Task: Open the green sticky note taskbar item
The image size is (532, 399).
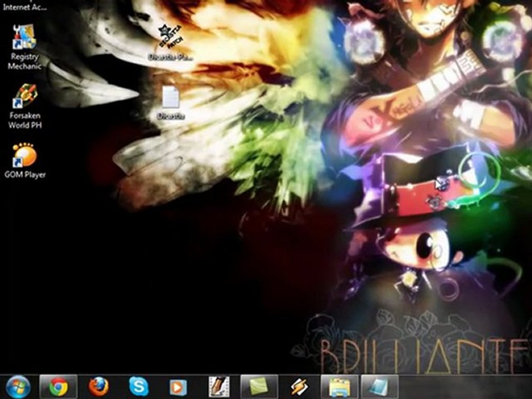Action: click(259, 387)
